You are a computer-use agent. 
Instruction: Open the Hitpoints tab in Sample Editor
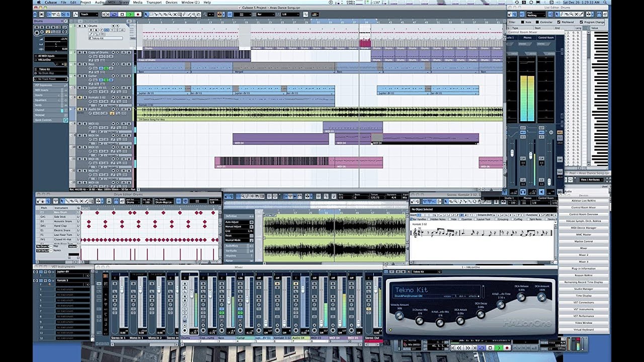coord(239,256)
